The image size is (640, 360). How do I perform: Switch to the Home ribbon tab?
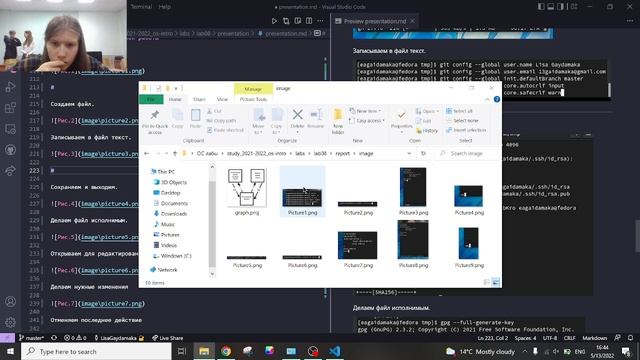pyautogui.click(x=175, y=99)
